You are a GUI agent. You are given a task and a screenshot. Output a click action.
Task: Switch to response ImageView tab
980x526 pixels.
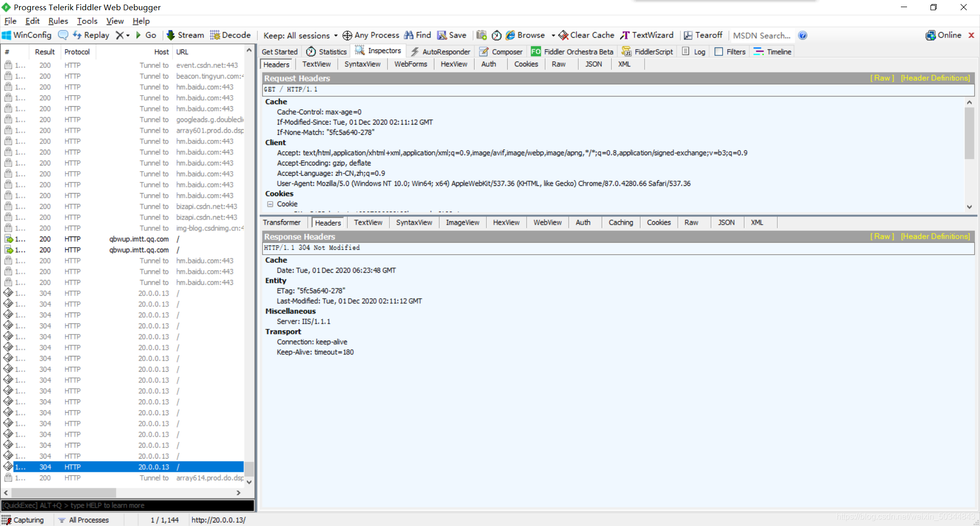tap(462, 222)
